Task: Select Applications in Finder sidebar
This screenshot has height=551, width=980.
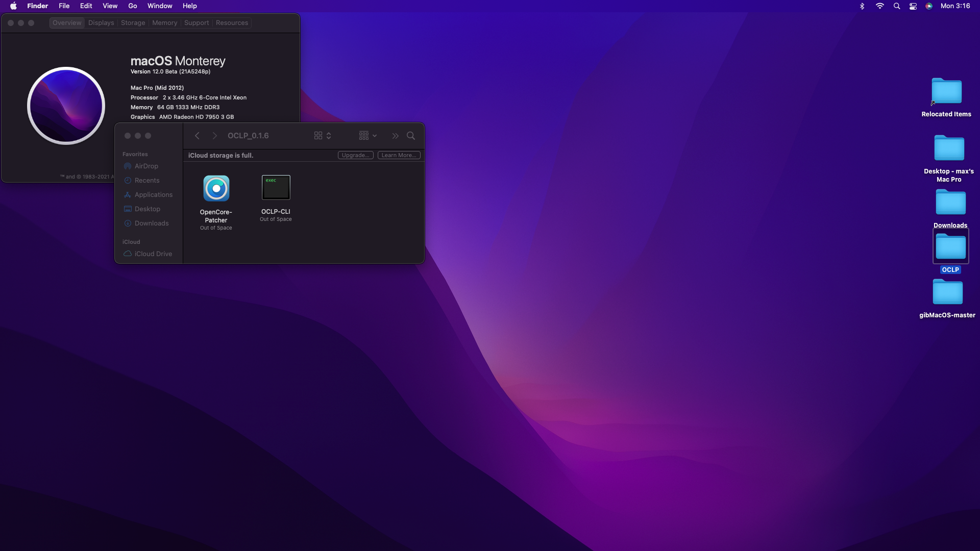Action: coord(153,195)
